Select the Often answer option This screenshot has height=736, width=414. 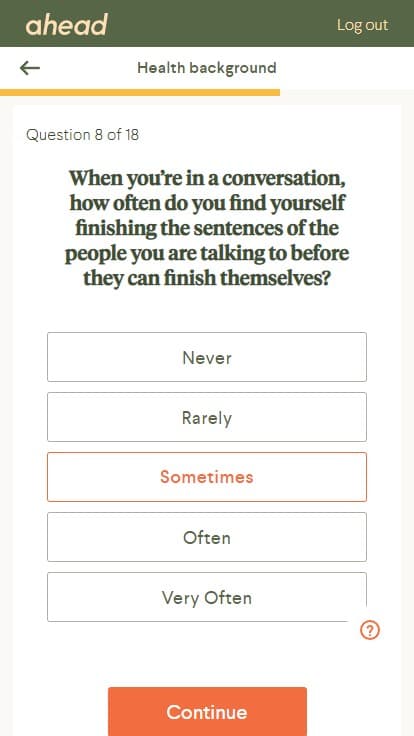pyautogui.click(x=207, y=537)
